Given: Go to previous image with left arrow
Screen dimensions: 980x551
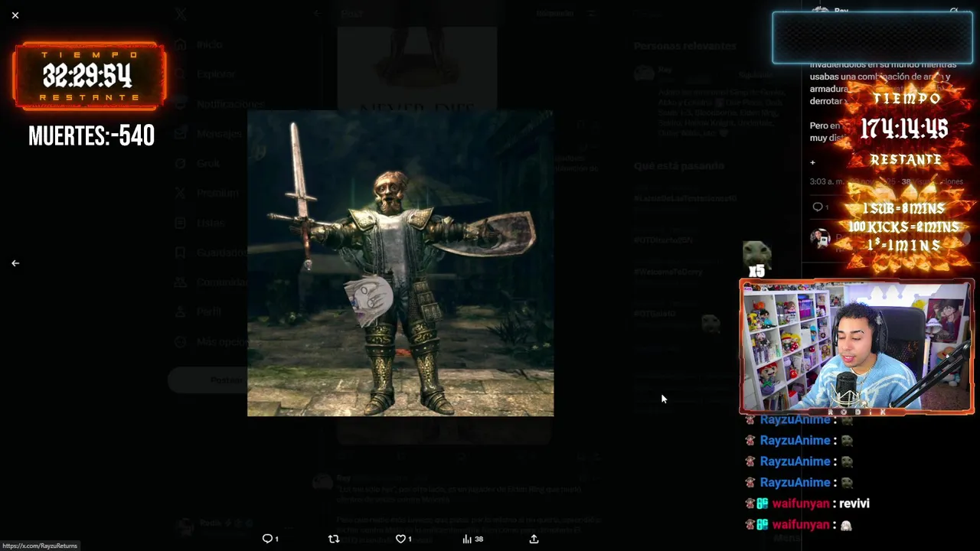Looking at the screenshot, I should tap(15, 263).
